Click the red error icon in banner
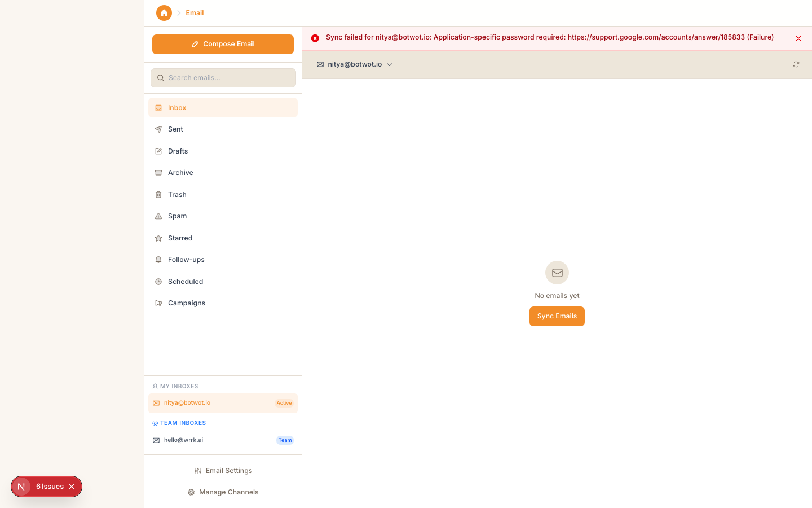This screenshot has width=812, height=508. click(x=315, y=38)
